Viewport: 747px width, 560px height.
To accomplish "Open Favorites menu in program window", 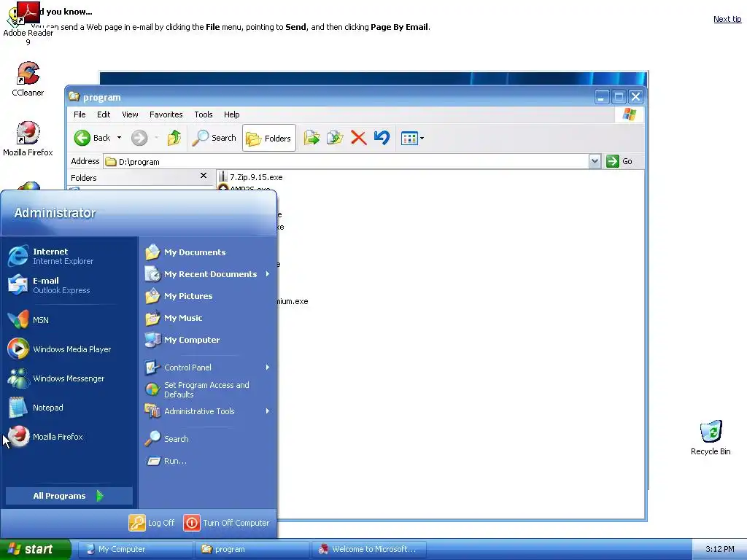I will (166, 114).
